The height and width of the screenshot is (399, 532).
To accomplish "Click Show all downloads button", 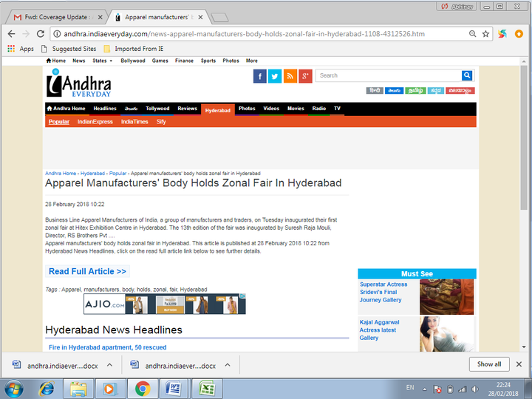I will (489, 364).
